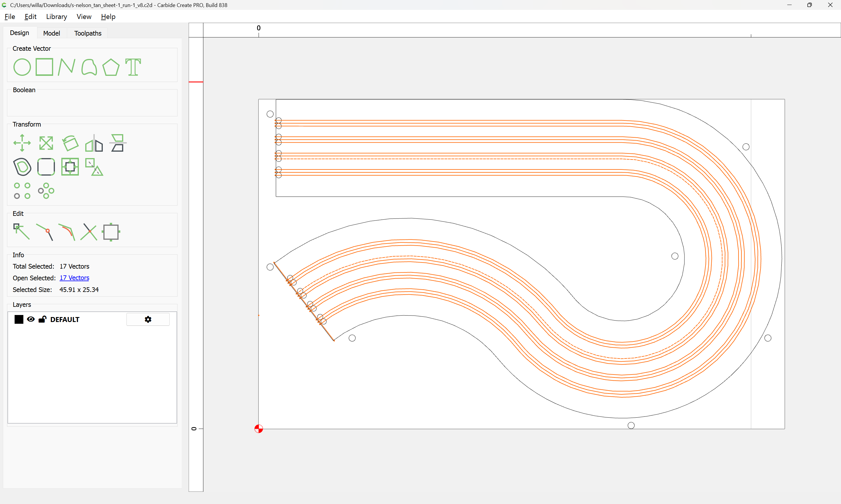Click the 17 Vectors open selected link
Screen dimensions: 841x504
point(74,278)
